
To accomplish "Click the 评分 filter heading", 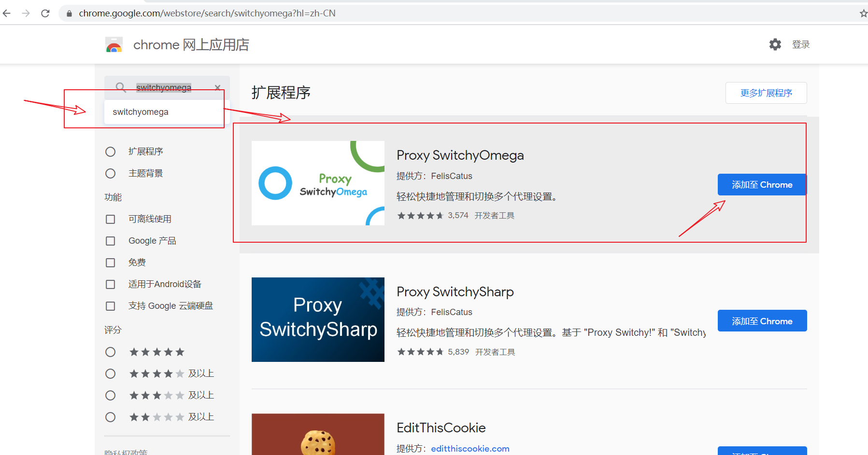I will 113,330.
